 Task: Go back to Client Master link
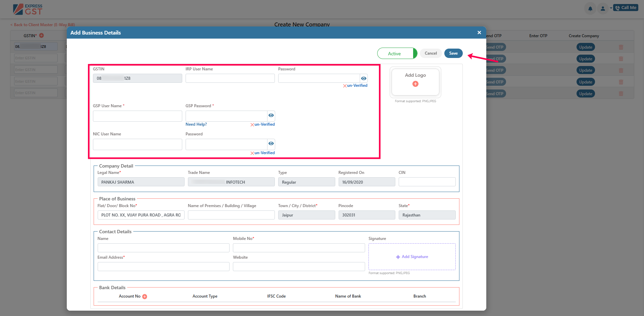pyautogui.click(x=43, y=25)
